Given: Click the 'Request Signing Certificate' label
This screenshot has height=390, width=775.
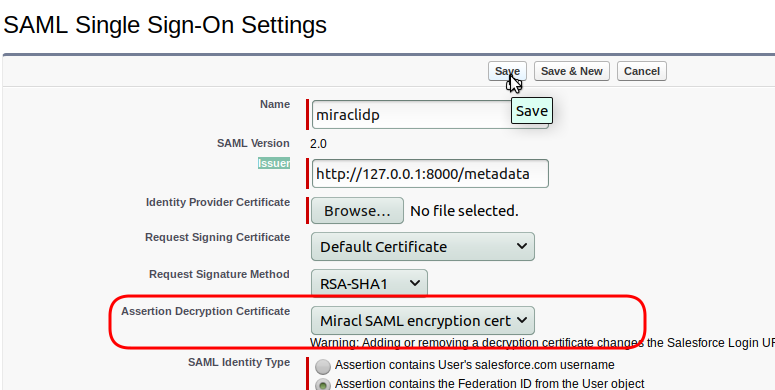Looking at the screenshot, I should pos(217,237).
